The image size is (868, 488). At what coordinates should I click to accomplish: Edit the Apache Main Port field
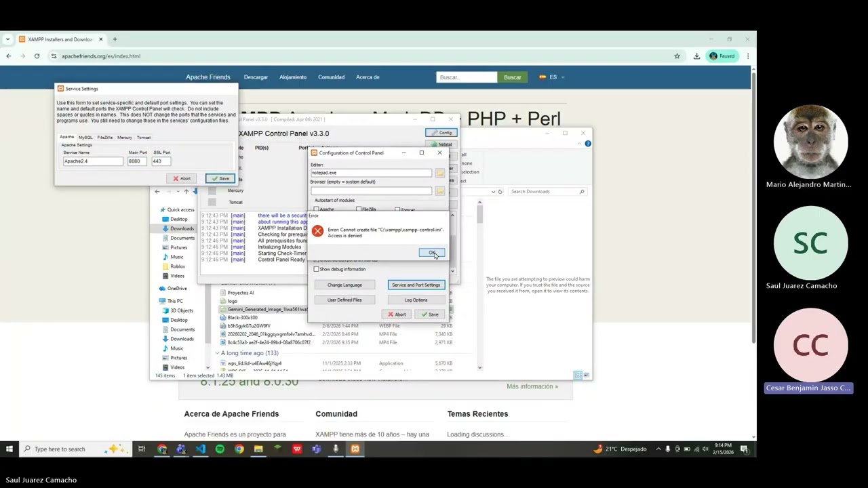coord(138,161)
